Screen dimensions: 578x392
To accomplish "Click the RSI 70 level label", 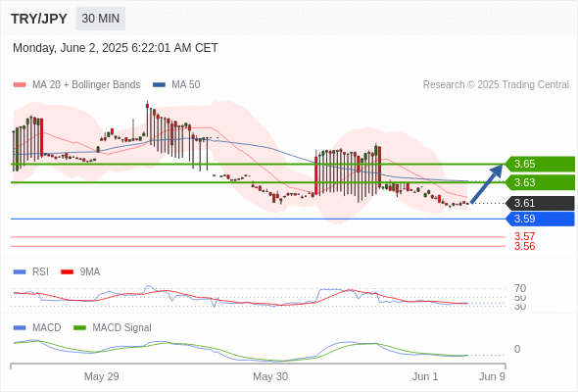I will [520, 288].
